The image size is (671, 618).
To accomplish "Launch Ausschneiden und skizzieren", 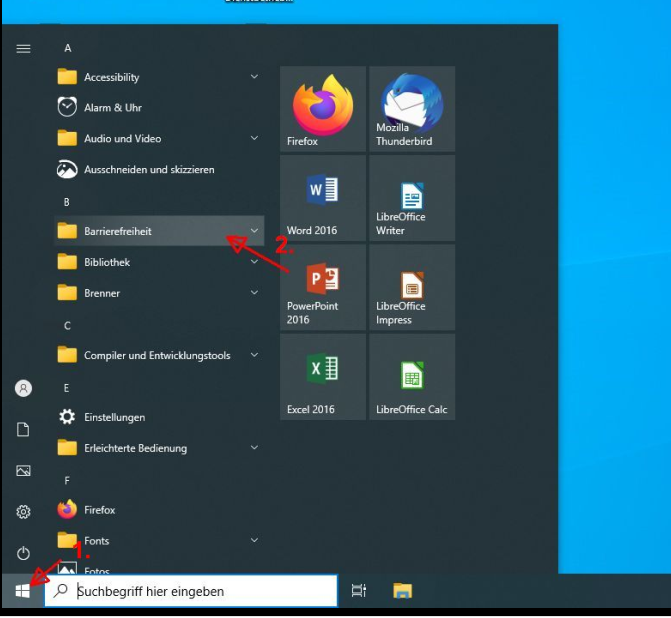I will (159, 169).
